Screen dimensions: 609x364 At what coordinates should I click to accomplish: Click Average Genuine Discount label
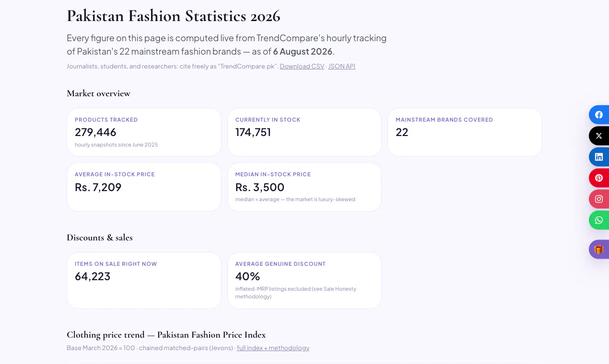pos(281,264)
